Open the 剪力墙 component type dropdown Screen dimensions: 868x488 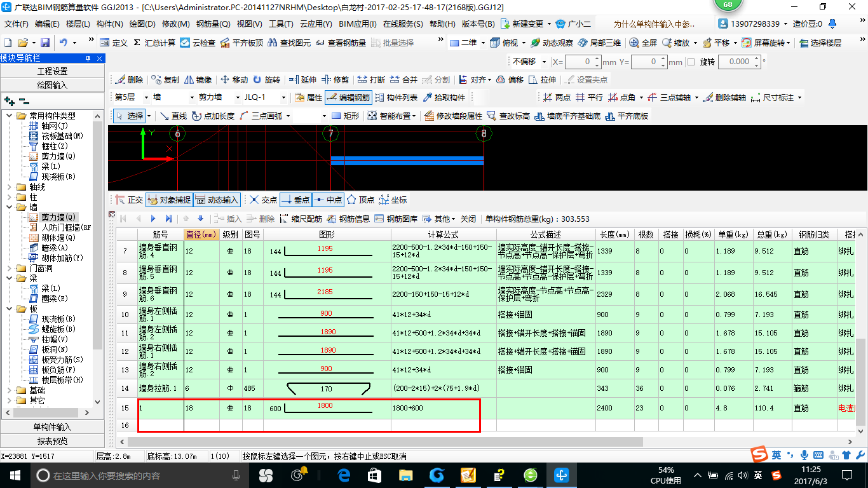point(215,97)
